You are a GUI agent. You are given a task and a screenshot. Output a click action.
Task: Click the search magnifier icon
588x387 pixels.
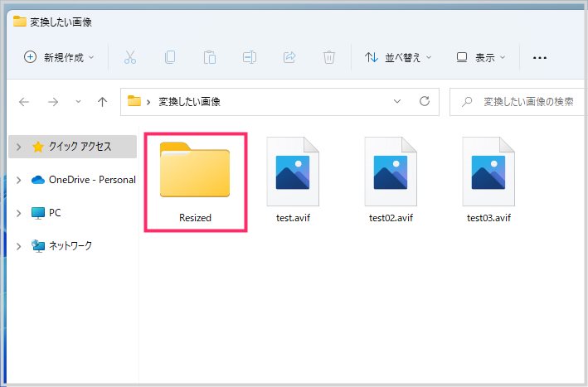[467, 102]
